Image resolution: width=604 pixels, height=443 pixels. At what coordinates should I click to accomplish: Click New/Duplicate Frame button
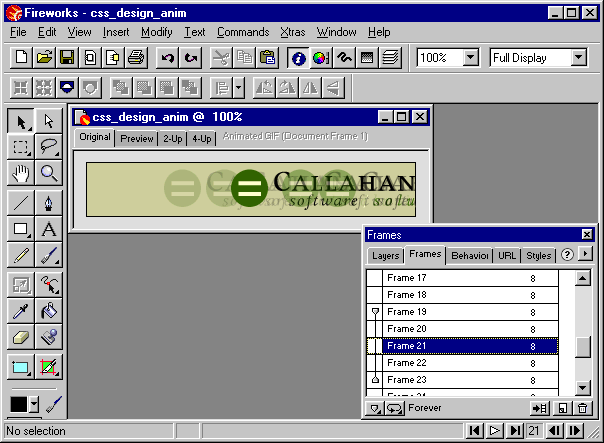pyautogui.click(x=563, y=408)
